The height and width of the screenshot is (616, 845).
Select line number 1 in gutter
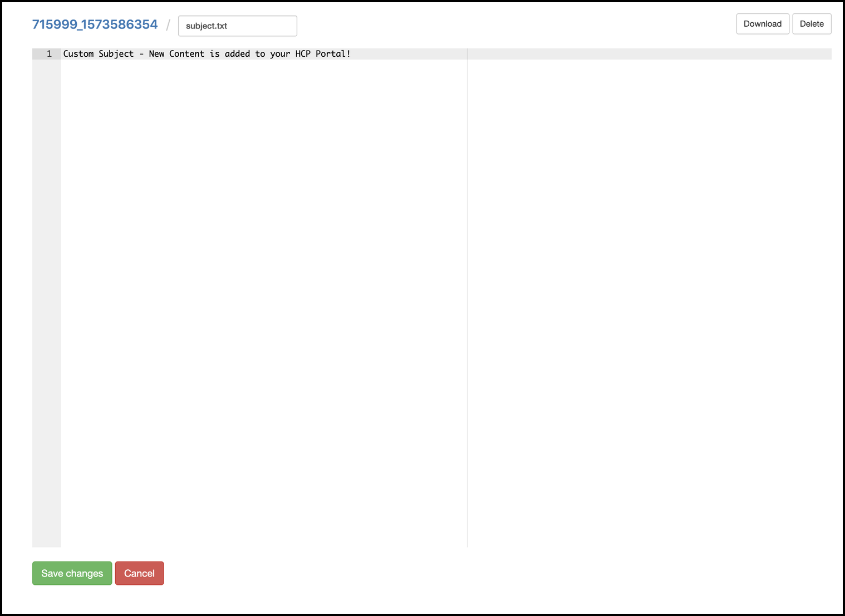(49, 54)
